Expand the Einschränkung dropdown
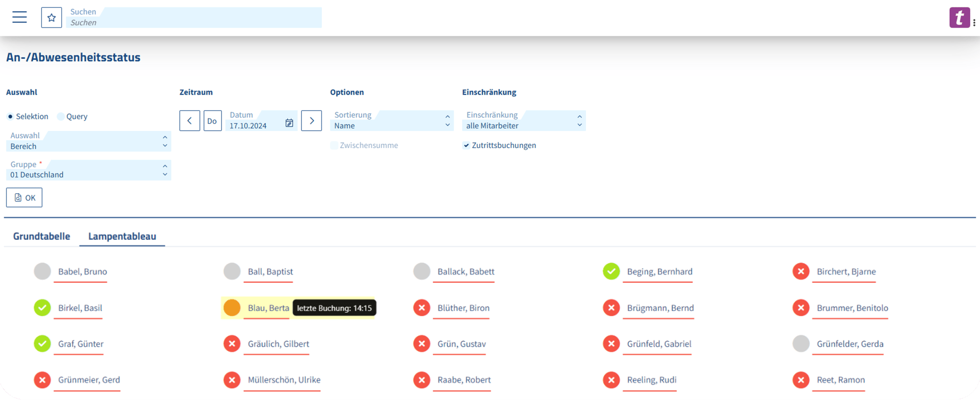 [523, 121]
